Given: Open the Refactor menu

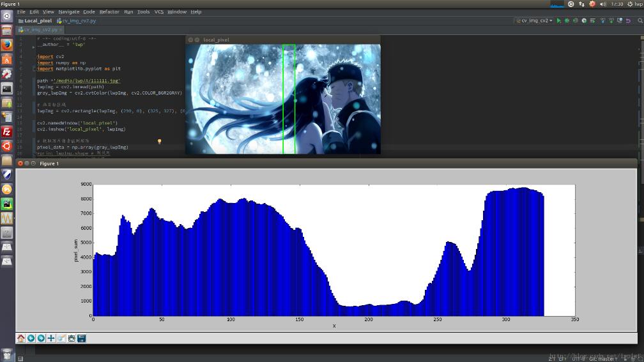Looking at the screenshot, I should pyautogui.click(x=109, y=12).
